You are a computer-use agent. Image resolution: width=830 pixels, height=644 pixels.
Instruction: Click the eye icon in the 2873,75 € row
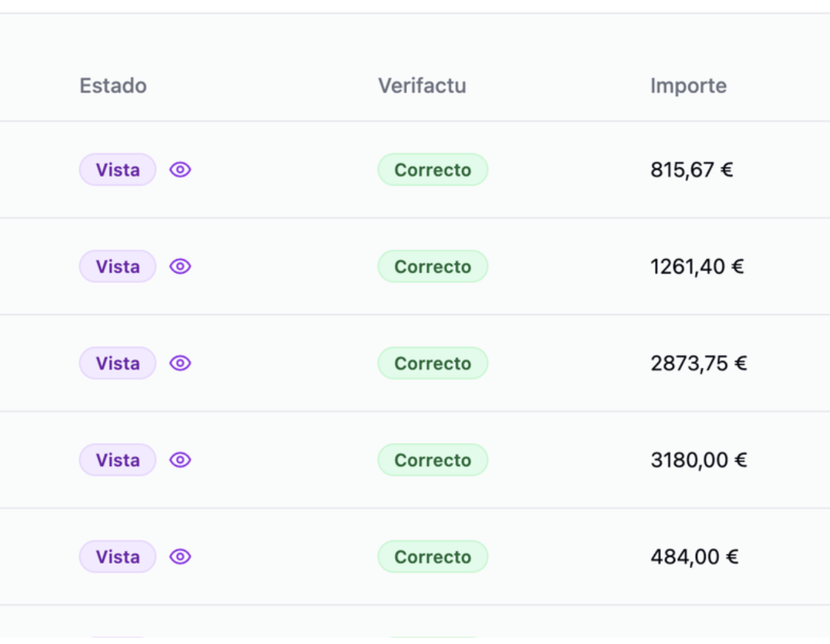point(180,363)
